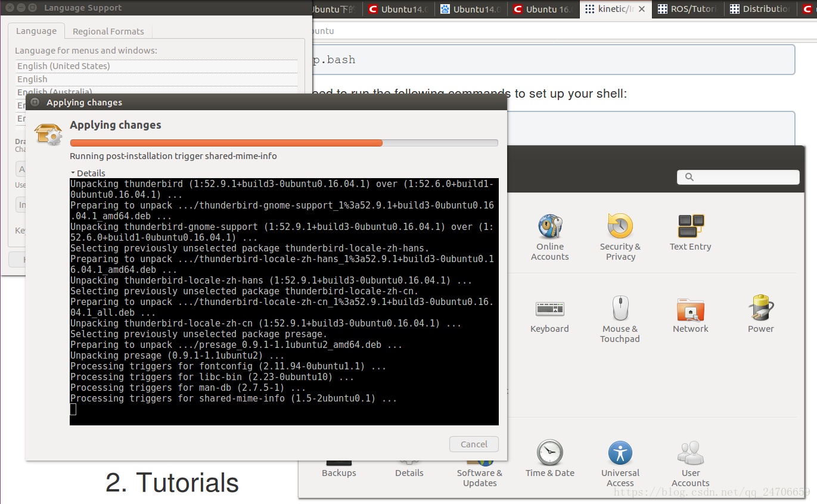Click the 2. Tutorials heading on webpage
Viewport: 817px width, 504px height.
[172, 483]
